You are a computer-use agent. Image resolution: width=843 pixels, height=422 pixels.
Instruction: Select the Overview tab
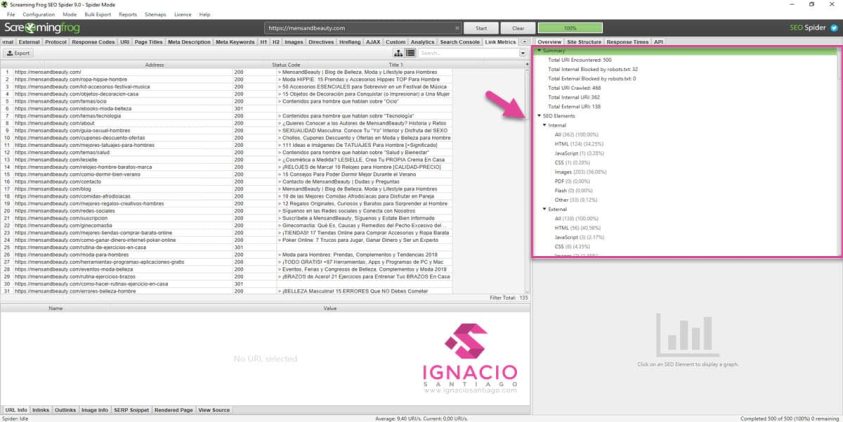[549, 42]
